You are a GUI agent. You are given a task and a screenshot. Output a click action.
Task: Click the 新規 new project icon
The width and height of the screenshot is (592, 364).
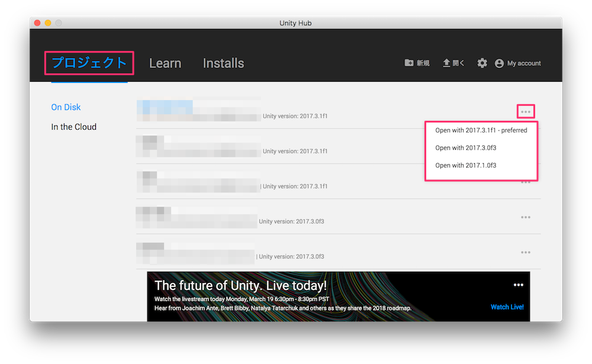click(409, 63)
